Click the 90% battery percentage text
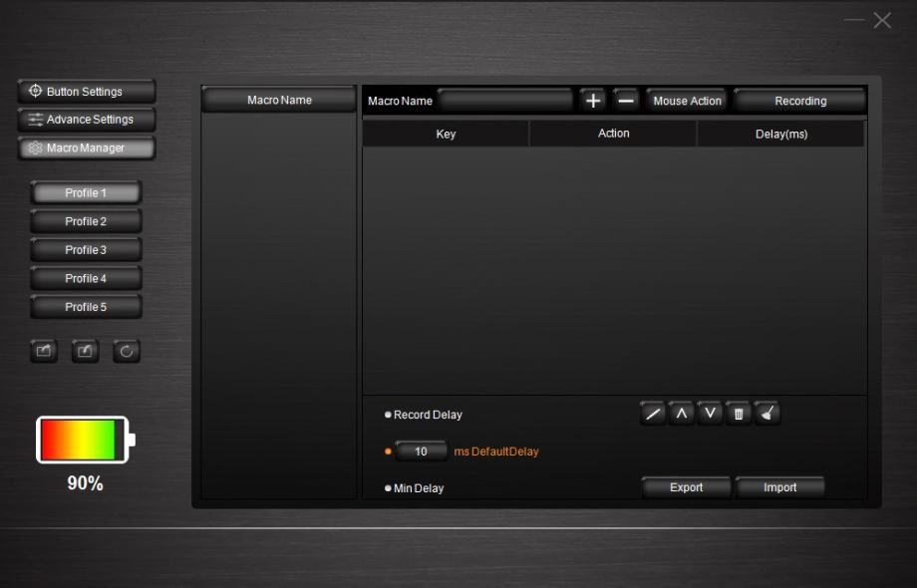917x588 pixels. point(85,483)
